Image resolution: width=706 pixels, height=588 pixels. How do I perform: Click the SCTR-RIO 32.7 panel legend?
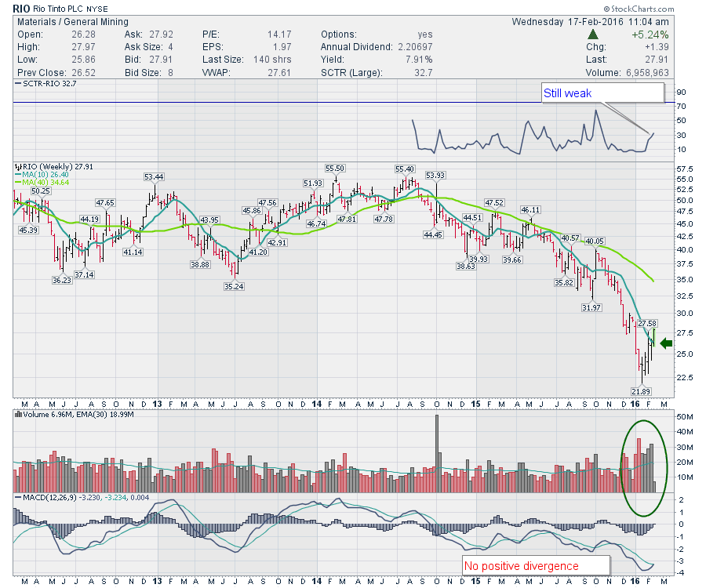(x=45, y=84)
